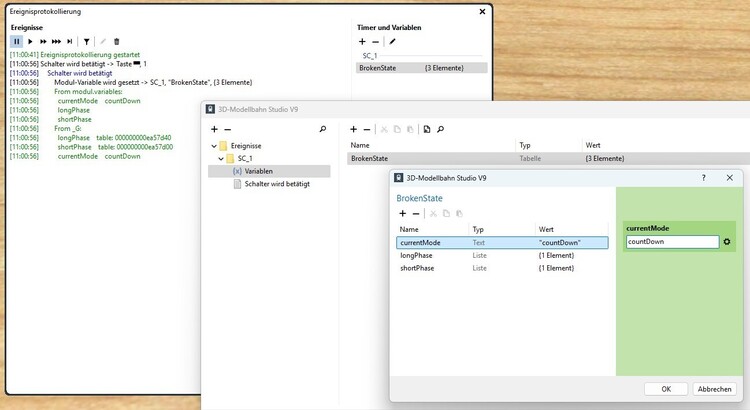
Task: Click log line shortPhase table: 000000000ea57d00
Action: click(x=91, y=147)
